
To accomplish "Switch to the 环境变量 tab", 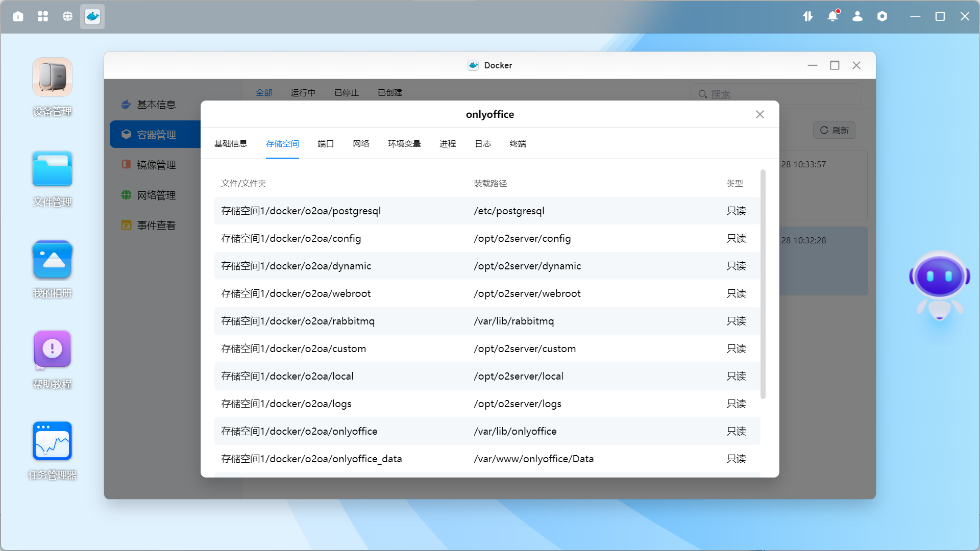I will [404, 144].
